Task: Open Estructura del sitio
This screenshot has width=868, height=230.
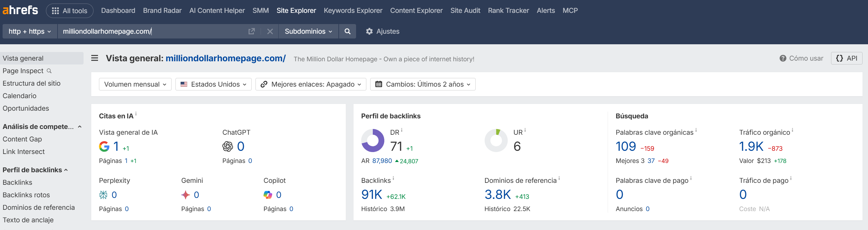Action: tap(31, 83)
